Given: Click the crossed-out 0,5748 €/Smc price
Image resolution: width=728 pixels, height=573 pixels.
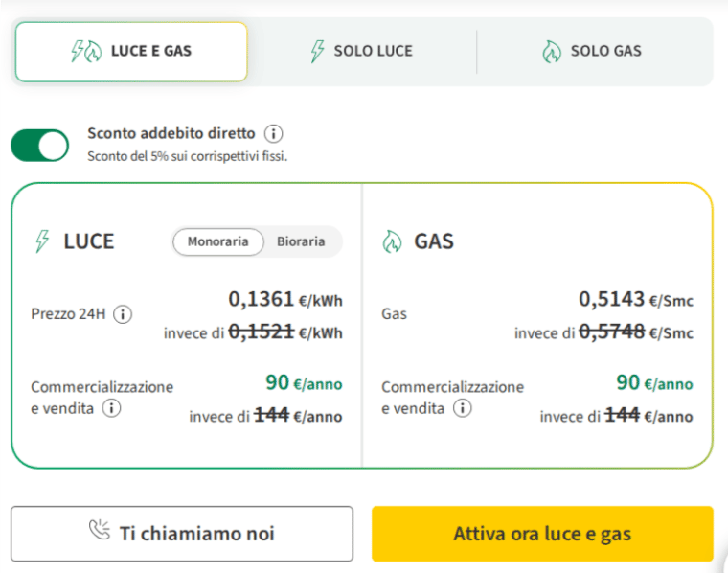Looking at the screenshot, I should (x=636, y=332).
